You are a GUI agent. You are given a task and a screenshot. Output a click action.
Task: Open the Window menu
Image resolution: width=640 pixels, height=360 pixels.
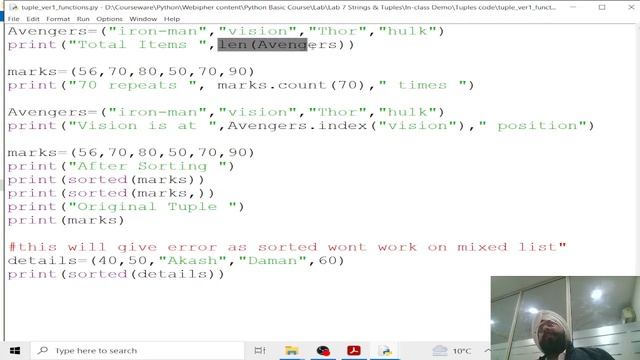(143, 19)
